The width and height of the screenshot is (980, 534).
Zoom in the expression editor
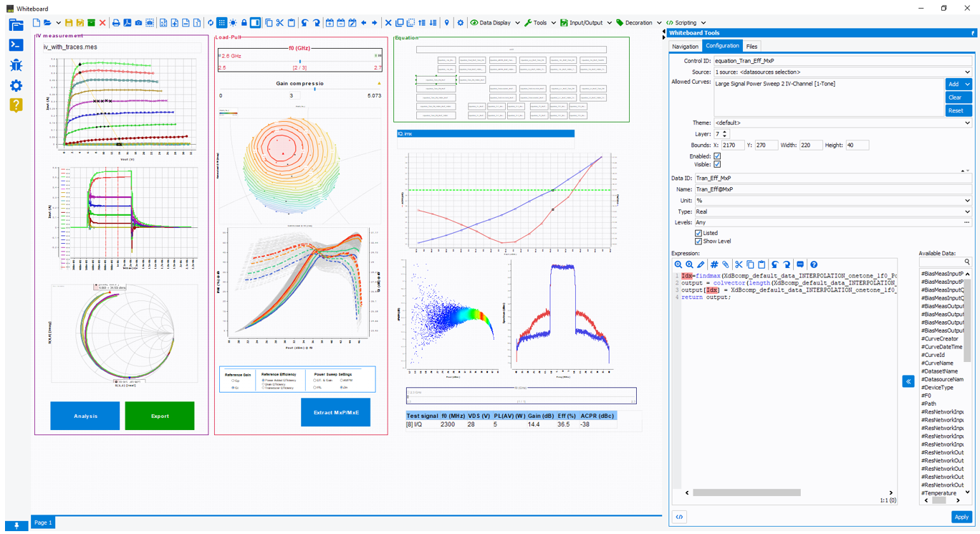pos(678,264)
